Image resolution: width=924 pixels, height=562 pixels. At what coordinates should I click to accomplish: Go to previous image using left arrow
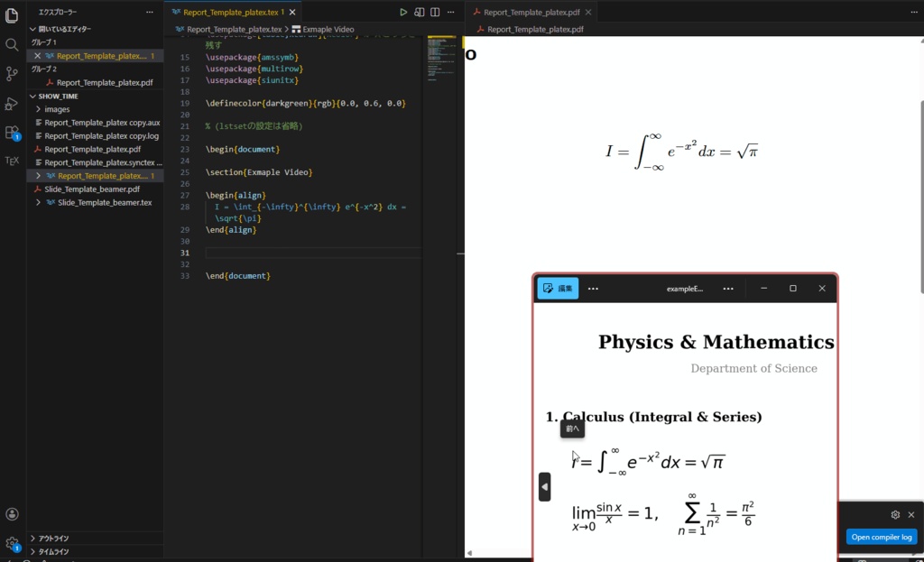coord(544,486)
